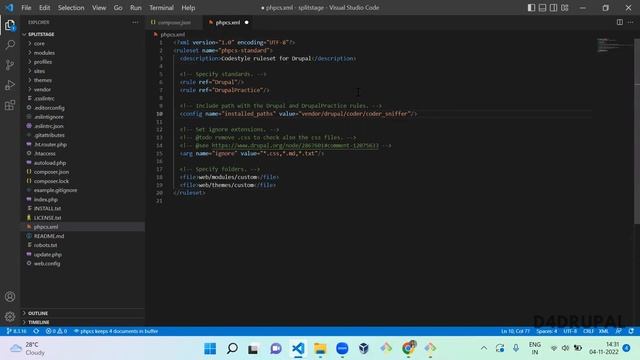Open the Go menu
This screenshot has height=360, width=640.
[x=118, y=8]
